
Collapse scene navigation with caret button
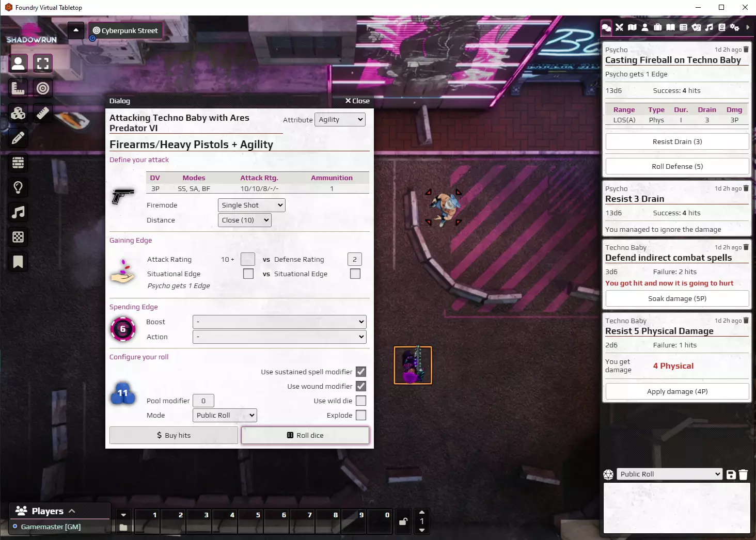point(76,30)
